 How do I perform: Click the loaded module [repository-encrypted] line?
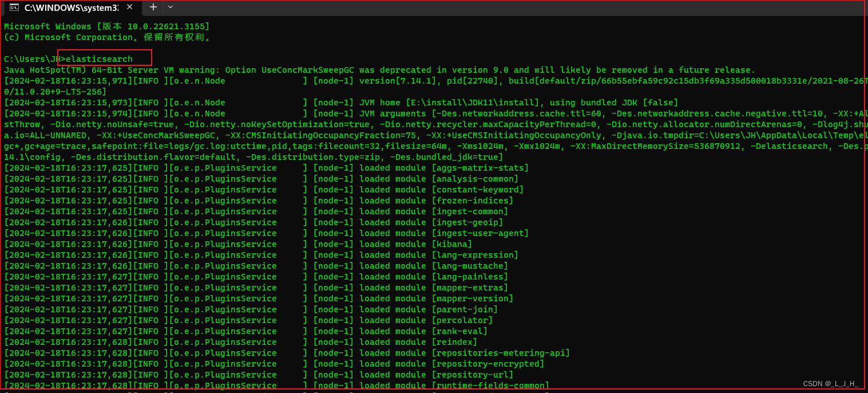[x=274, y=364]
